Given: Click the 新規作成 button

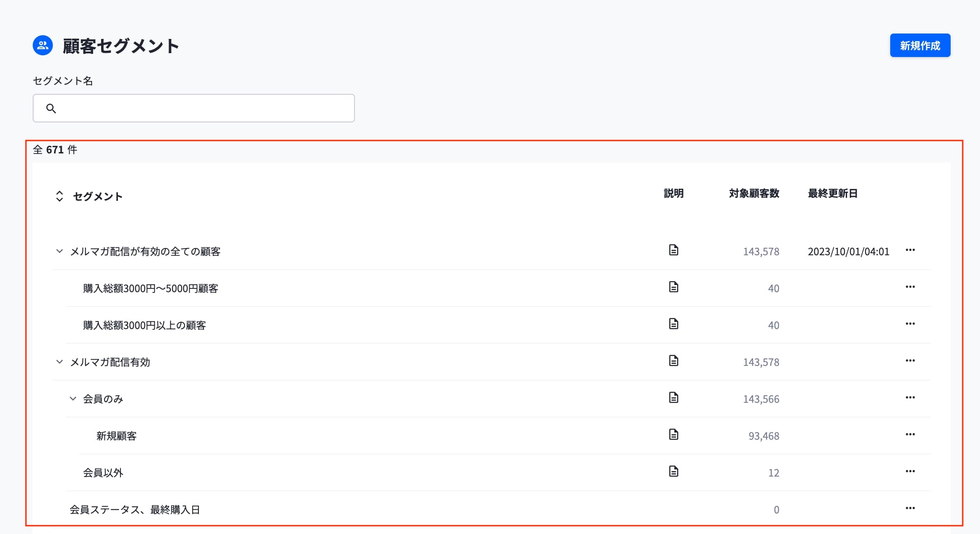Looking at the screenshot, I should 920,45.
